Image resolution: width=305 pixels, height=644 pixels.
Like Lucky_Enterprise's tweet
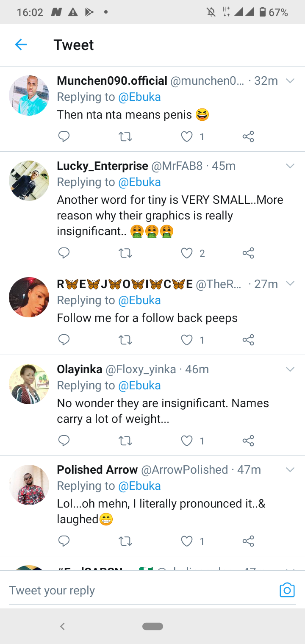pos(187,253)
